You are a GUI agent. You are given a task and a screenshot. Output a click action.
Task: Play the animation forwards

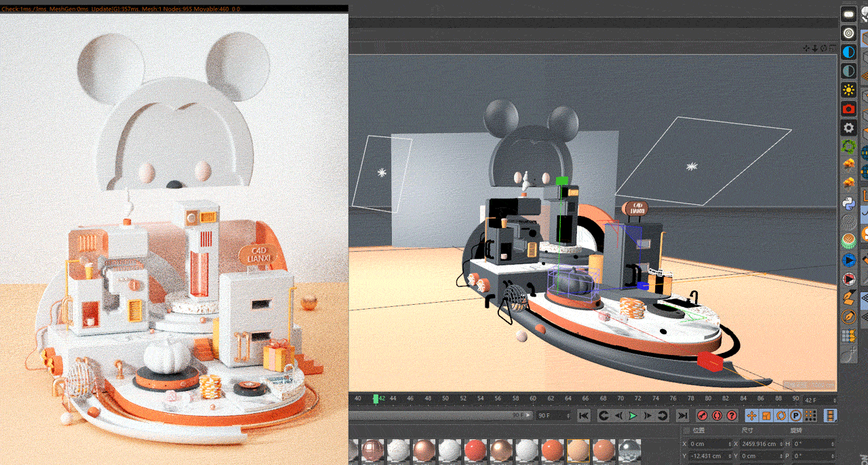tap(633, 415)
